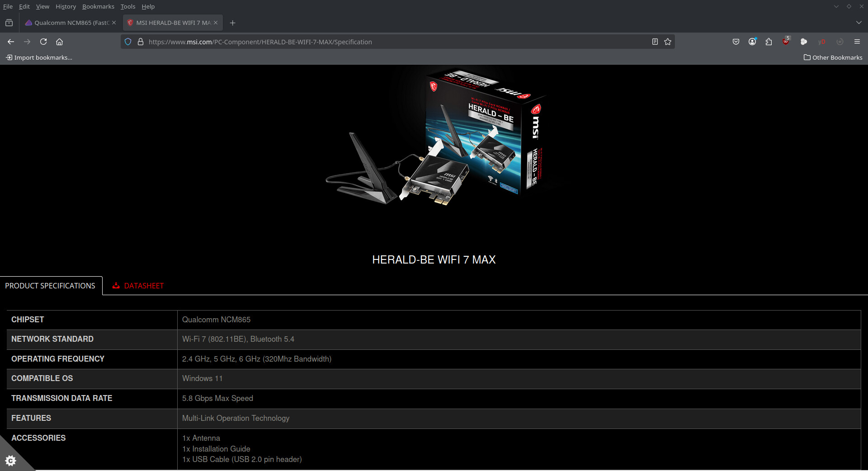The height and width of the screenshot is (471, 868).
Task: Close the MSI HERALD-BE WIFI 7 tab
Action: (x=216, y=23)
